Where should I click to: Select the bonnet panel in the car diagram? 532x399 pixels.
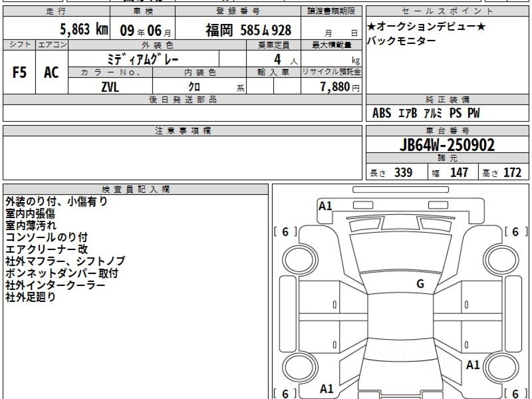coord(397,252)
